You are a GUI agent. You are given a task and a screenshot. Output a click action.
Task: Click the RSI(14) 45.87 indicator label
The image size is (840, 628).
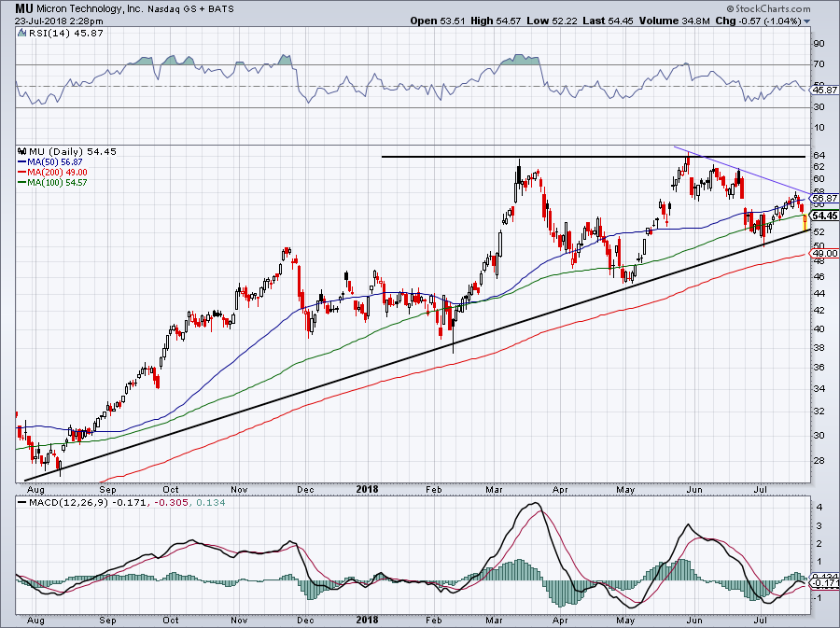click(x=66, y=33)
